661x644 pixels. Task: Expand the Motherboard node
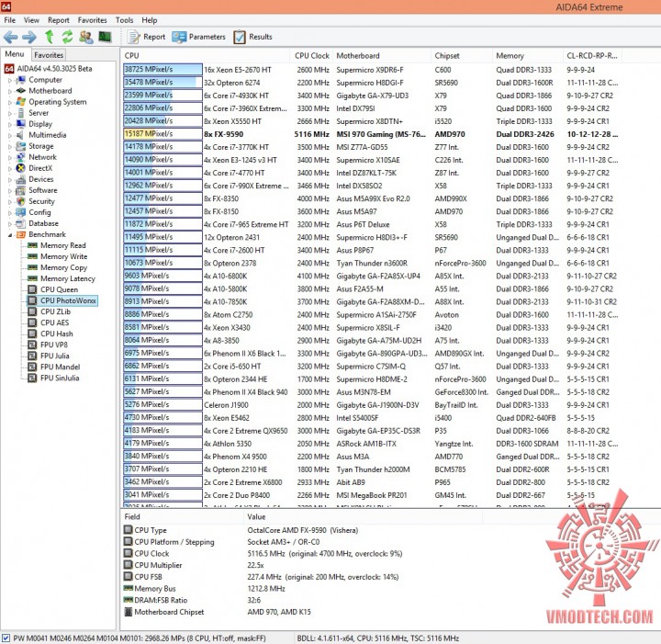tap(10, 91)
